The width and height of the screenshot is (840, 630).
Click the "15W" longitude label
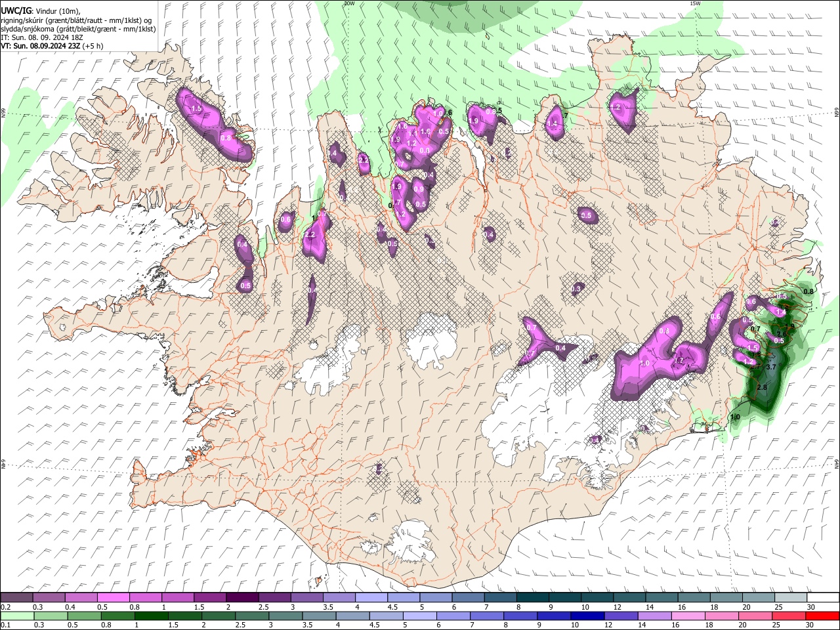(695, 3)
